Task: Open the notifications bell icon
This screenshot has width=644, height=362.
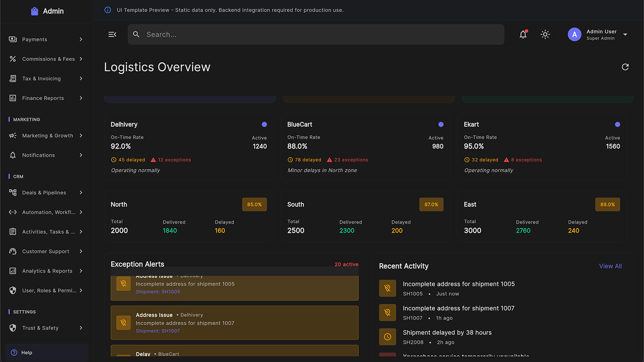Action: coord(523,34)
